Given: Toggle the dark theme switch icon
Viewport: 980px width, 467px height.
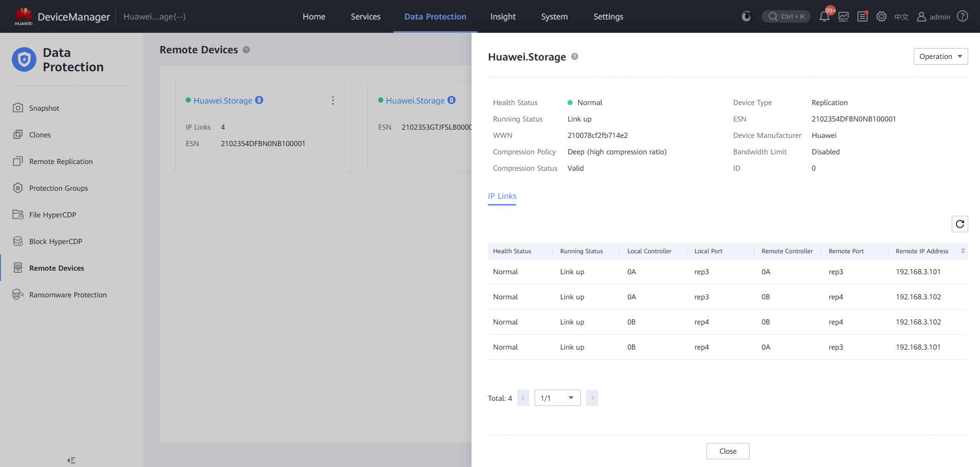Looking at the screenshot, I should pyautogui.click(x=747, y=16).
